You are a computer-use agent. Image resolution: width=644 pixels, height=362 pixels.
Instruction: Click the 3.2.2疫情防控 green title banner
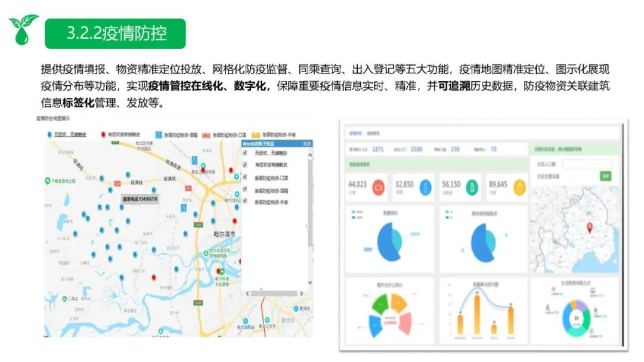coord(116,33)
